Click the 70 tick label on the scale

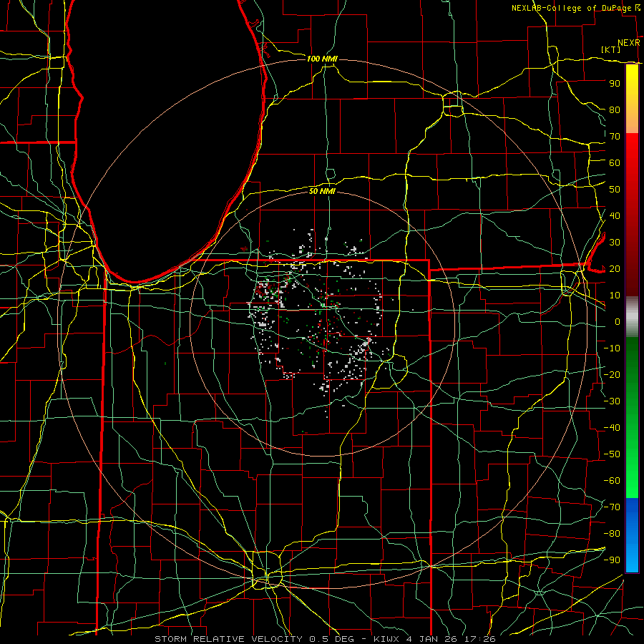coord(615,137)
